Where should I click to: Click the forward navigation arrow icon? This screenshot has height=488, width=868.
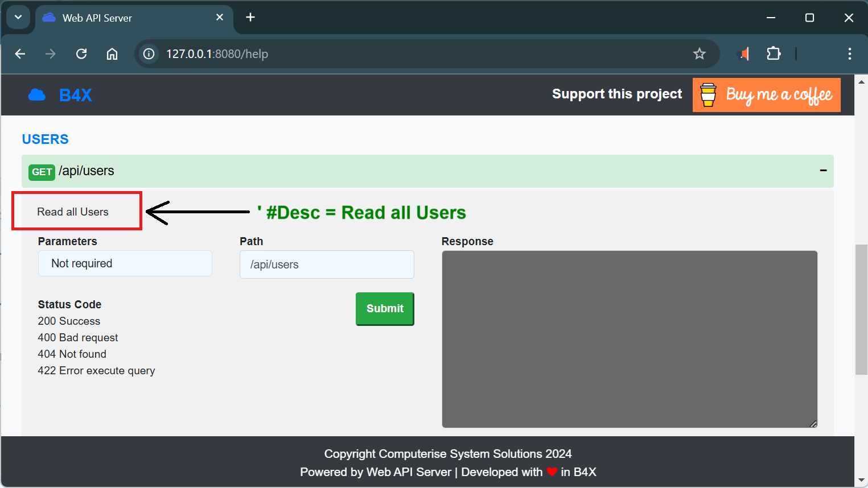tap(50, 53)
